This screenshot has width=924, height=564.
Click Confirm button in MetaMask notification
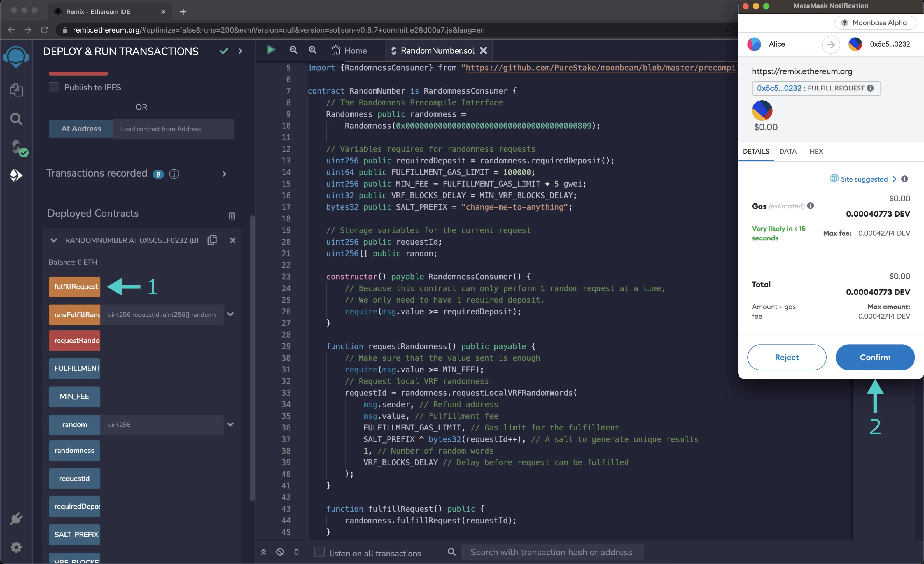(874, 357)
